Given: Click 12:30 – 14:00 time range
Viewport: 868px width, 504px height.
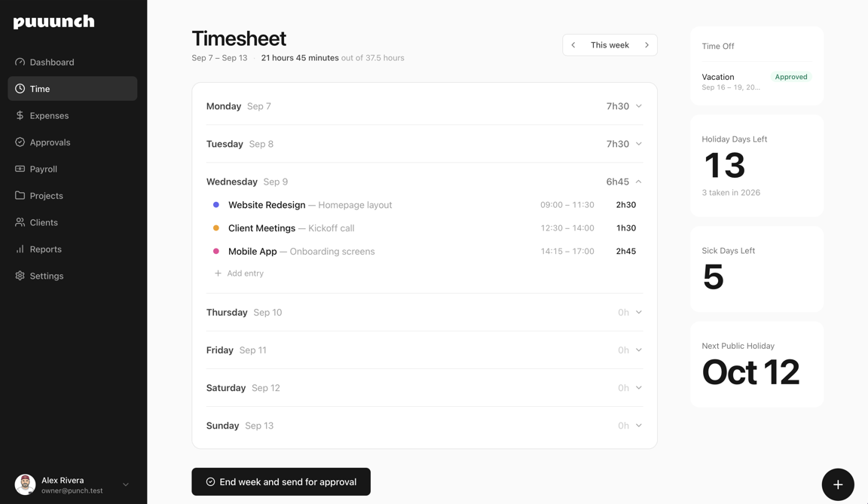Looking at the screenshot, I should (x=567, y=228).
